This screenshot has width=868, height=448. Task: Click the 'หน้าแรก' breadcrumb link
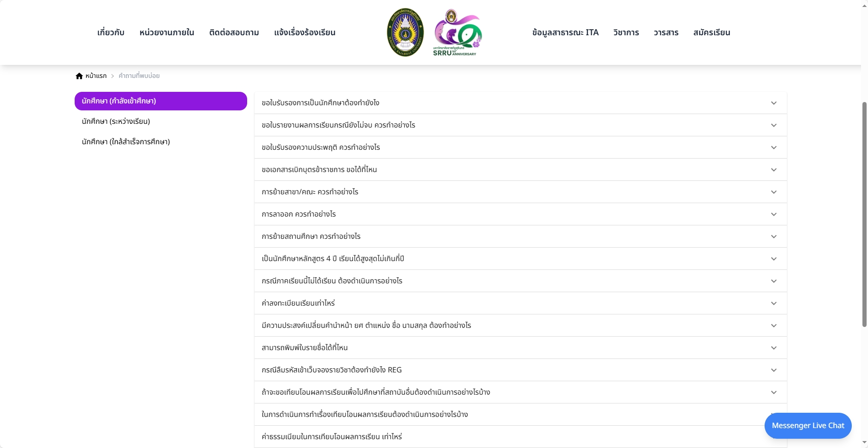coord(96,76)
